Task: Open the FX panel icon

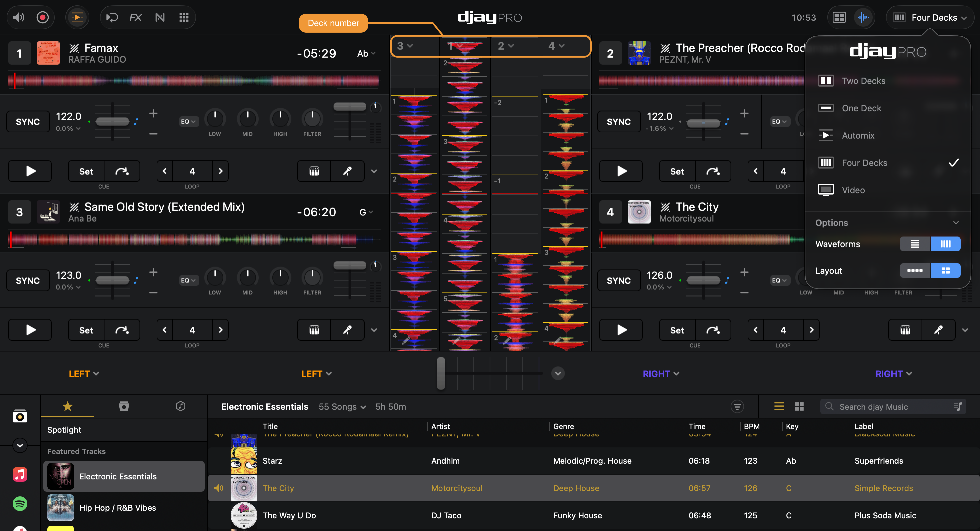Action: coord(135,17)
